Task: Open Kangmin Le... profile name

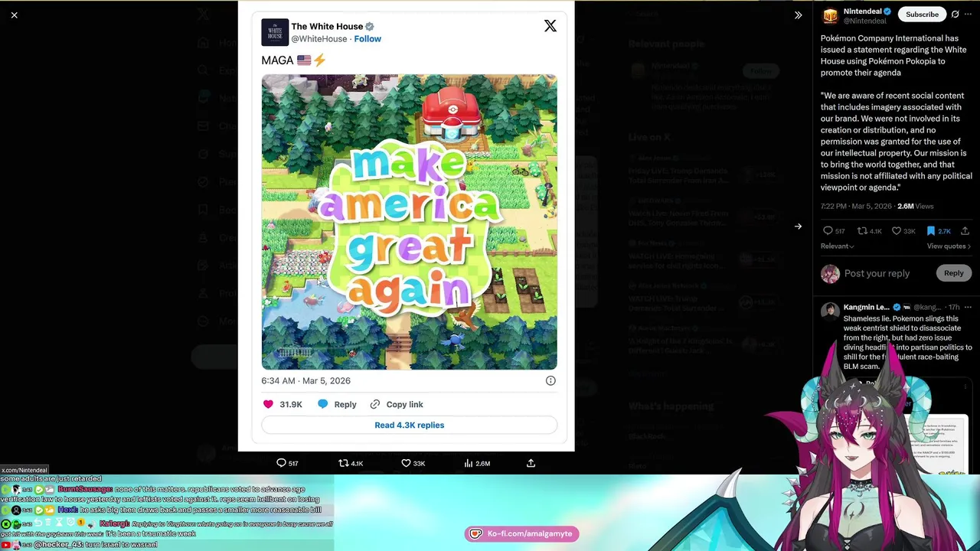Action: [866, 307]
